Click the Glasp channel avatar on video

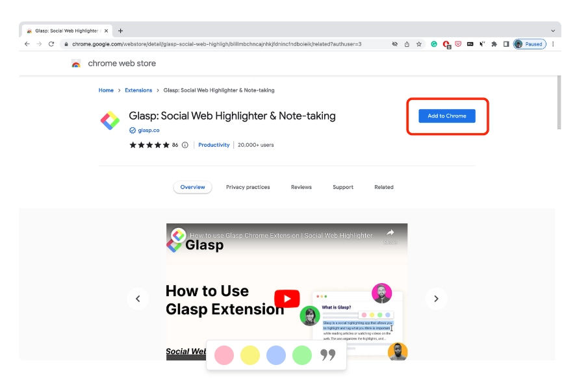click(x=179, y=236)
